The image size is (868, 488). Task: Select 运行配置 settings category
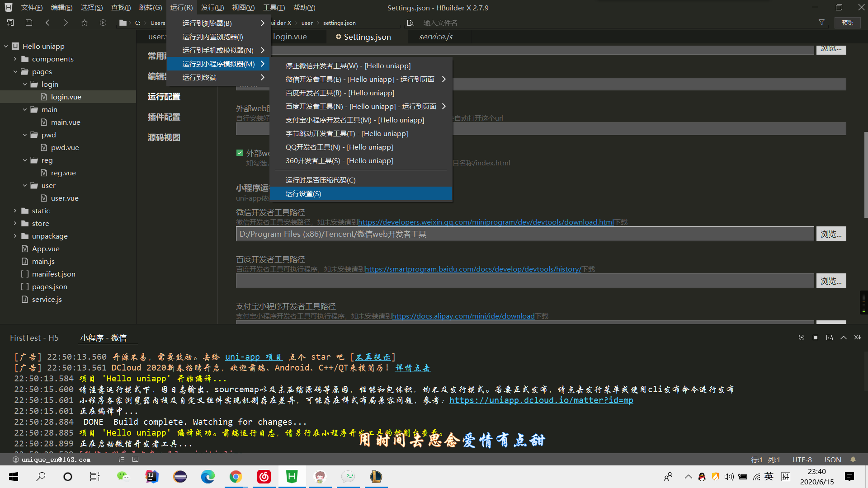click(164, 96)
